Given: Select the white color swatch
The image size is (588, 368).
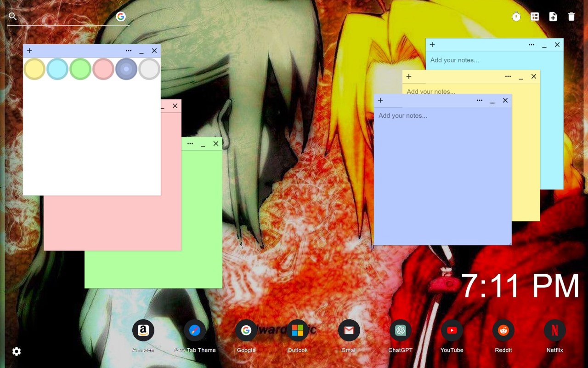Looking at the screenshot, I should [x=149, y=69].
